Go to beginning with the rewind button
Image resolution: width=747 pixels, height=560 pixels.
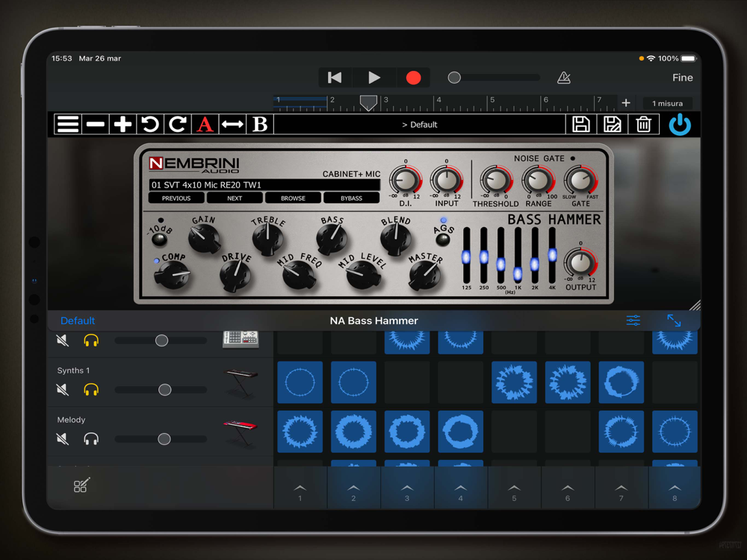coord(335,78)
